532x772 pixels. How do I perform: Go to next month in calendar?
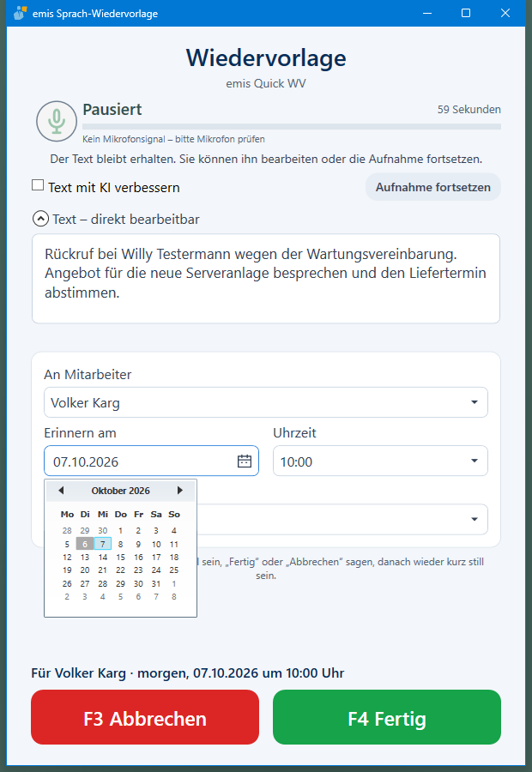pyautogui.click(x=180, y=491)
